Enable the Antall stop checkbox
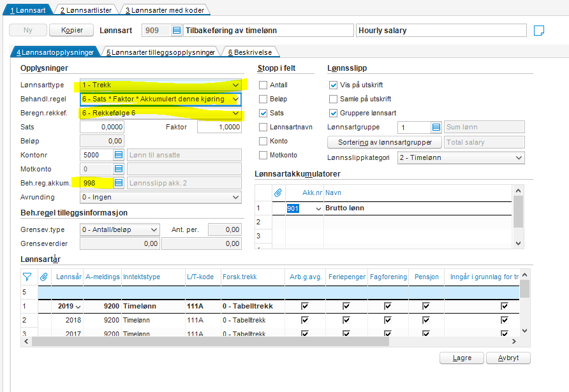This screenshot has height=392, width=569. click(x=263, y=85)
